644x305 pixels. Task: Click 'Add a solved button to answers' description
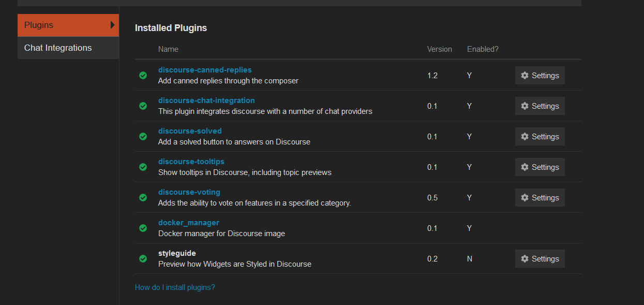click(x=234, y=142)
